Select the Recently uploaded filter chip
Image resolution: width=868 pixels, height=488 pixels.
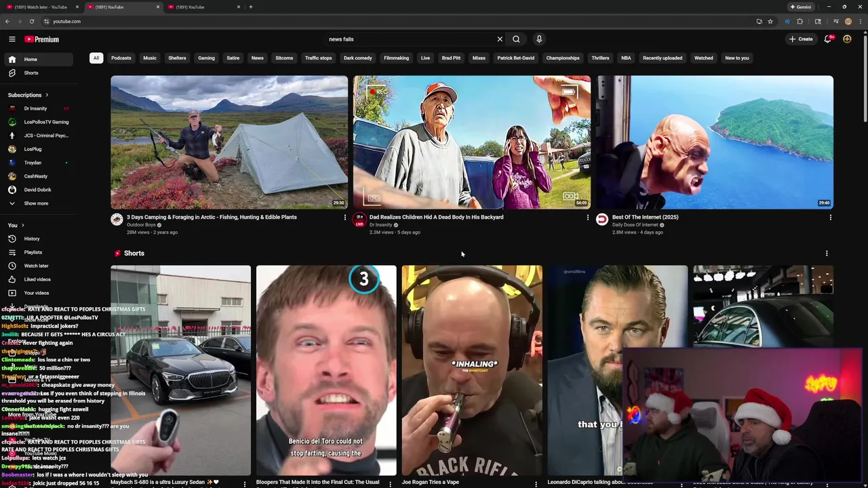(663, 58)
